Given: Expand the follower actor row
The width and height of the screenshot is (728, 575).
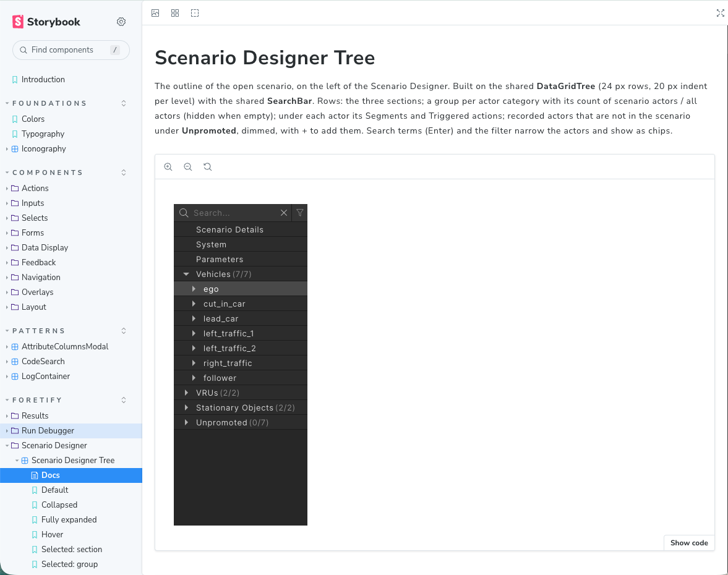Looking at the screenshot, I should tap(194, 378).
